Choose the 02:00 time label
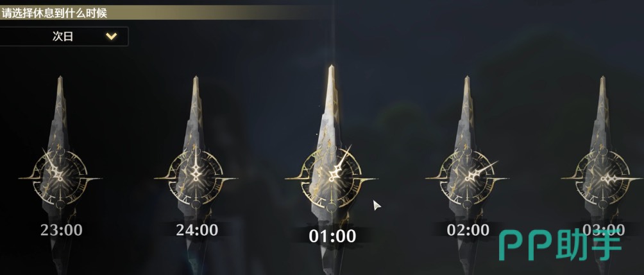Viewport: 644px width, 275px height. coord(468,230)
